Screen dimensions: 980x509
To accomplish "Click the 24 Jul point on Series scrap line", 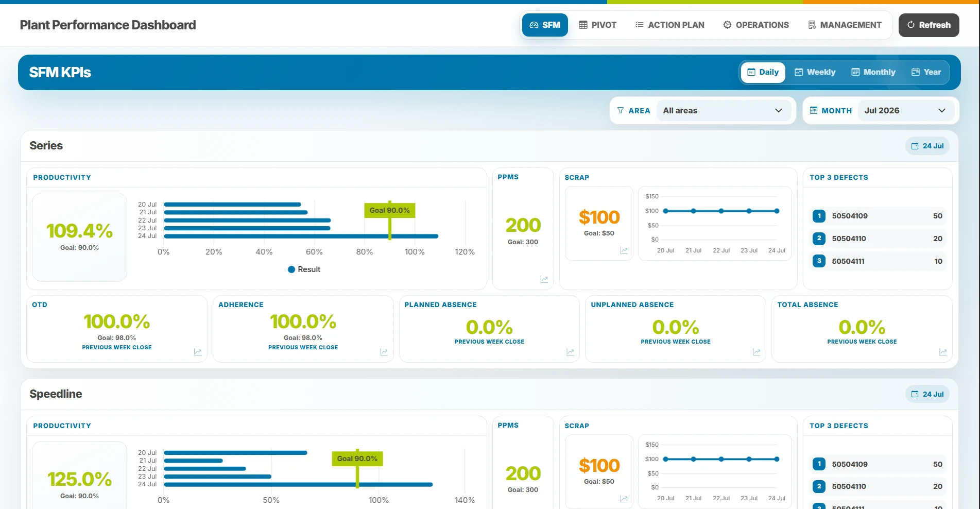I will coord(777,211).
